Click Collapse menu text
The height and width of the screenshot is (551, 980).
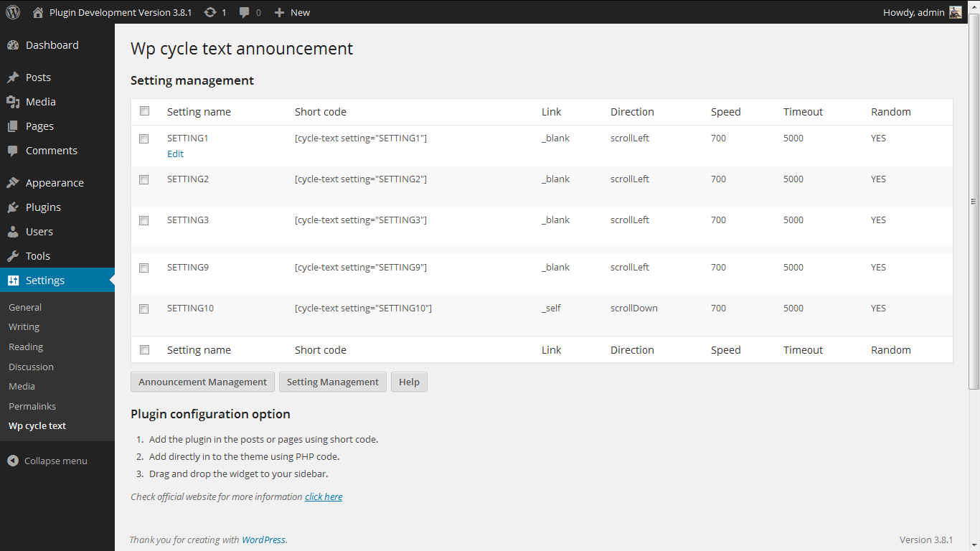(56, 461)
